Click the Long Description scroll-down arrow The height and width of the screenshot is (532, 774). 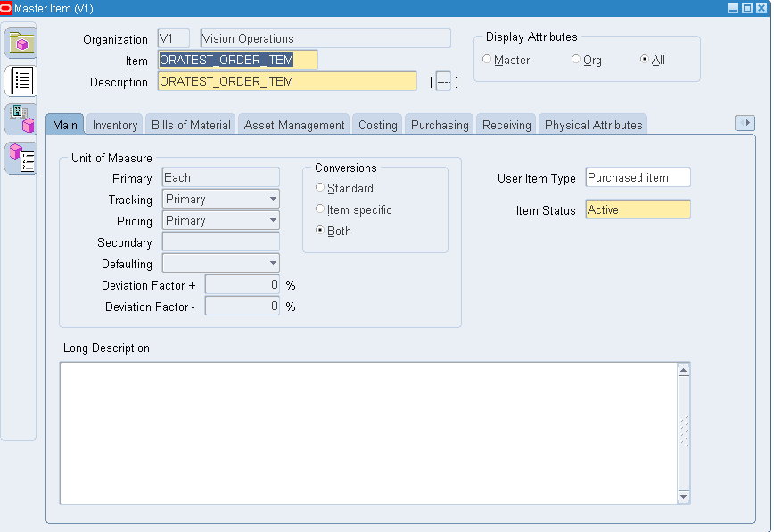pyautogui.click(x=684, y=497)
